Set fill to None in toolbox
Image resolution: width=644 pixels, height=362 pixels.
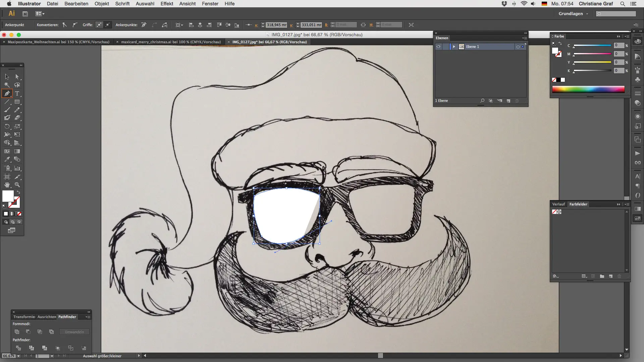[x=19, y=214]
